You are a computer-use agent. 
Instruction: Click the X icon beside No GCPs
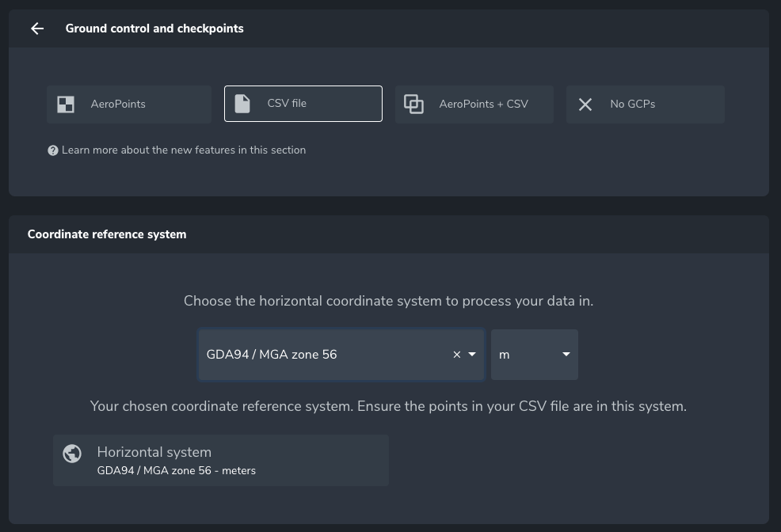pyautogui.click(x=585, y=104)
